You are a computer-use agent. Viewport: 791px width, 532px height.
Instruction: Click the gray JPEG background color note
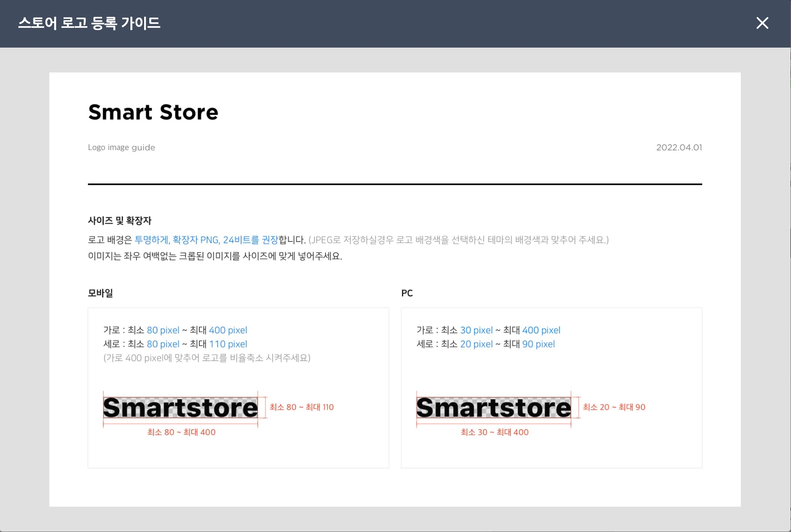(459, 240)
